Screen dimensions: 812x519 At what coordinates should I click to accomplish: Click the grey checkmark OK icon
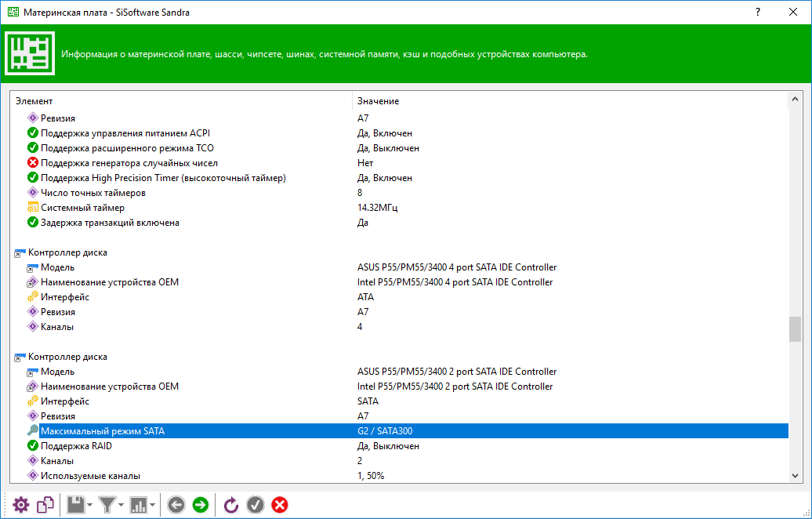click(x=256, y=505)
